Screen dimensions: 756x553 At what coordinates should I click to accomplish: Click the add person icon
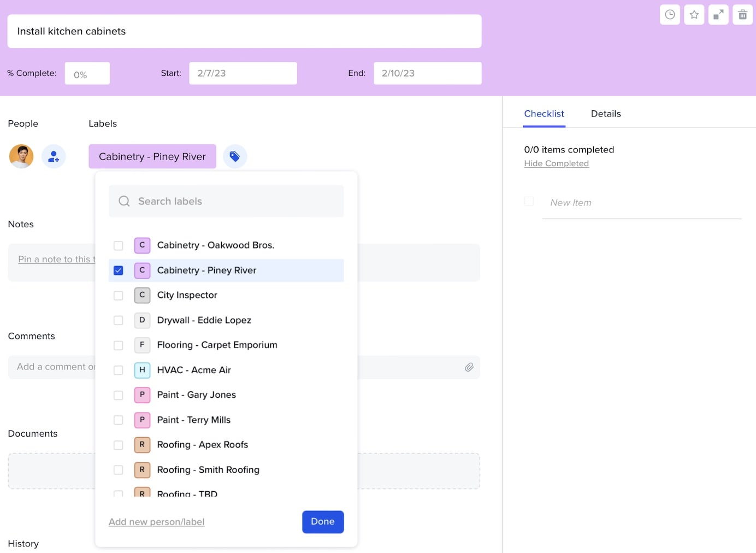point(54,157)
